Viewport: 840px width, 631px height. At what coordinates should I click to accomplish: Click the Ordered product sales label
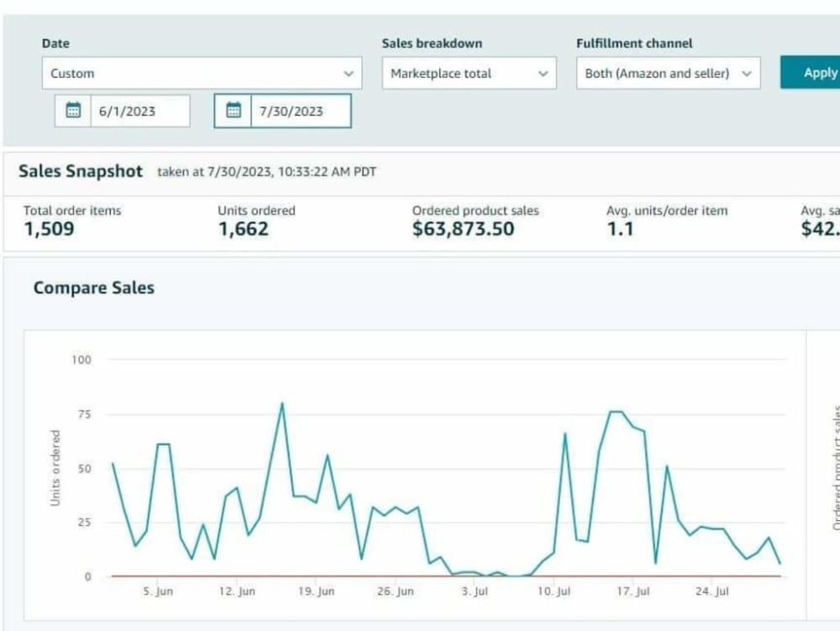click(475, 211)
